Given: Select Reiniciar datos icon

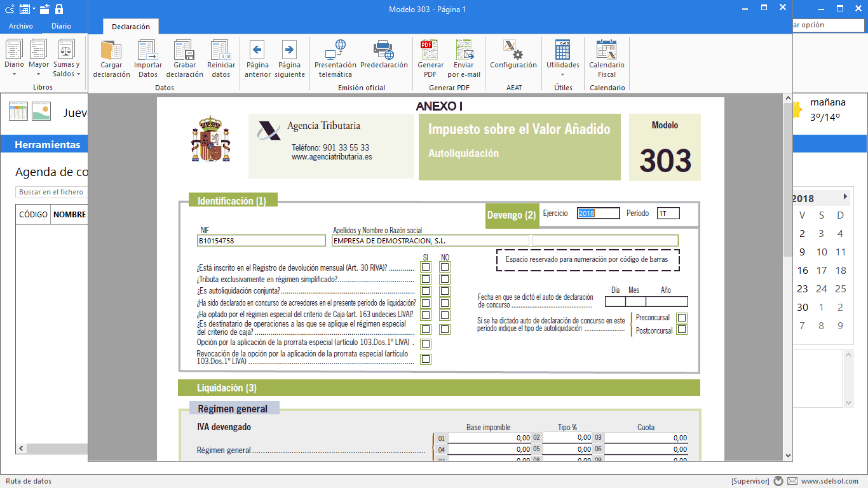Looking at the screenshot, I should click(x=220, y=50).
